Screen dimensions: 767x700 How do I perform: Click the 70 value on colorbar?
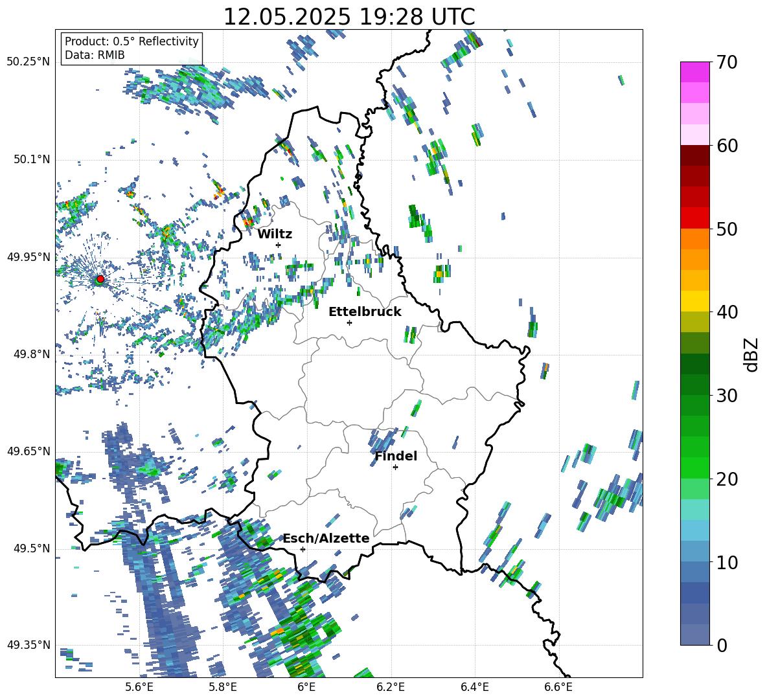click(727, 62)
